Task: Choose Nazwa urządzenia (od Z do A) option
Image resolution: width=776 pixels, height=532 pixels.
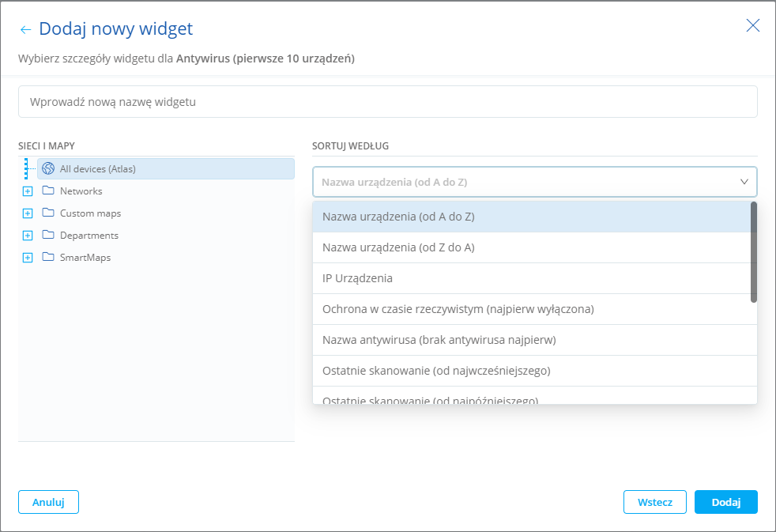Action: (x=398, y=247)
